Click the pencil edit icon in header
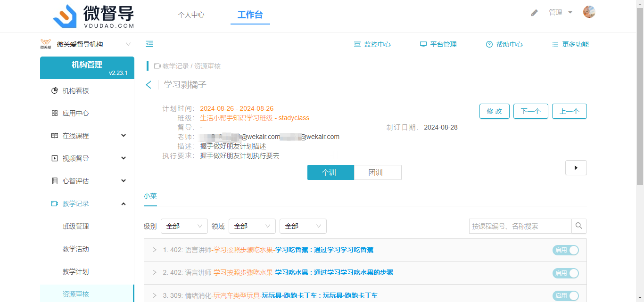 click(534, 13)
